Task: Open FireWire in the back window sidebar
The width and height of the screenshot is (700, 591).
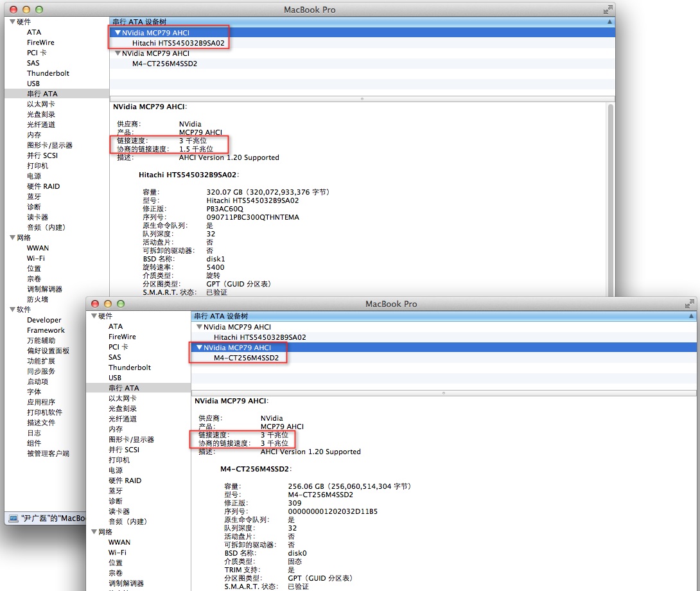Action: (40, 42)
